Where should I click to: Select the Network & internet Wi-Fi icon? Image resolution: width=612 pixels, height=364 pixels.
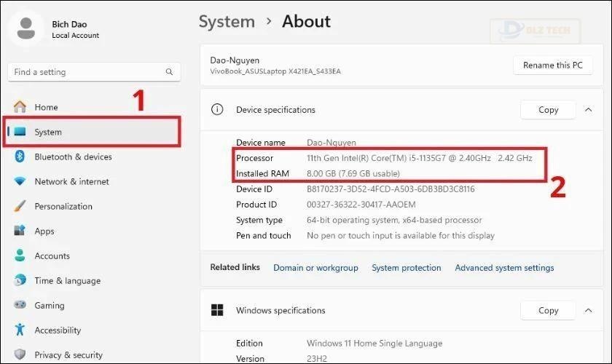tap(20, 181)
